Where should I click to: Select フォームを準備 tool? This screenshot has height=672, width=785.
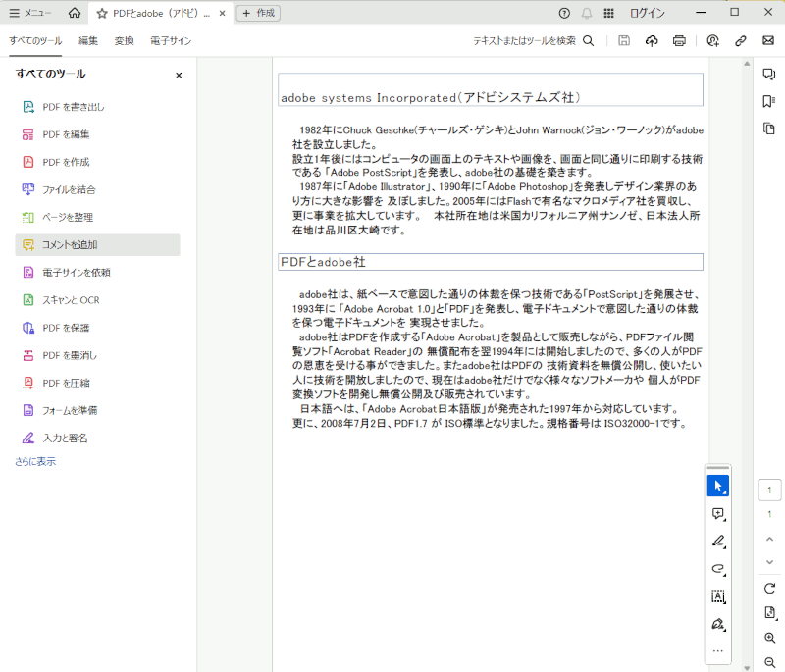(x=97, y=410)
